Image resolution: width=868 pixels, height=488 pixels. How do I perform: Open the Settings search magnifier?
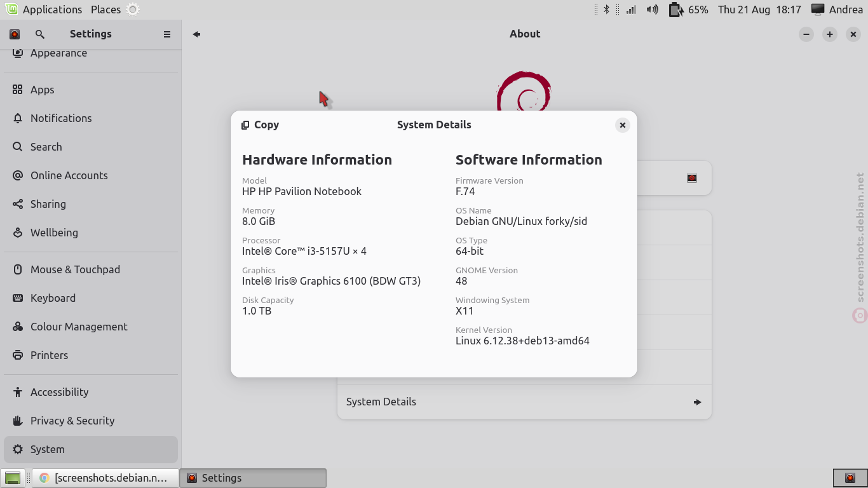[40, 34]
